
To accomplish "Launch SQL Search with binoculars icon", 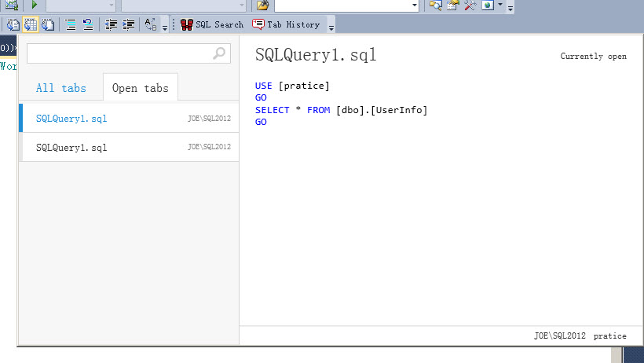I will coord(187,24).
